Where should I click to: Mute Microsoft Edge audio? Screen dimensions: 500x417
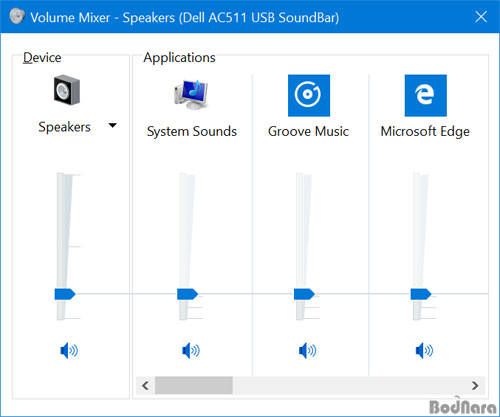pos(424,350)
